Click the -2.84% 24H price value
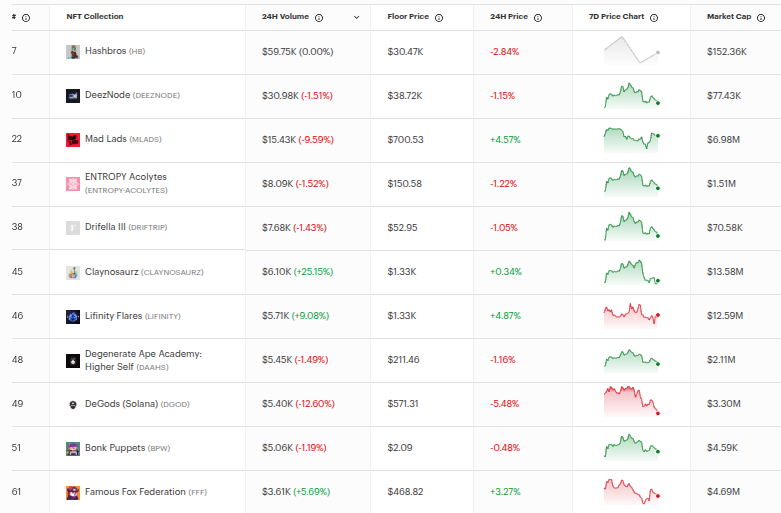Viewport: 781px width, 513px height. (x=505, y=52)
